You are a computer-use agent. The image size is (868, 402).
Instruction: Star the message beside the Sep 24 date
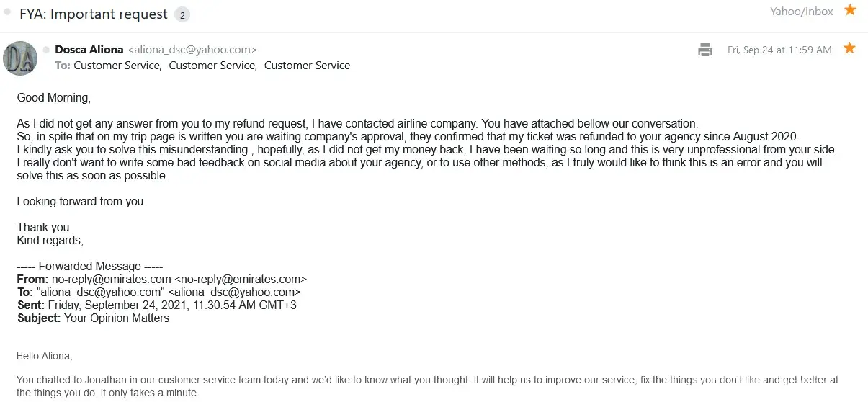coord(849,48)
